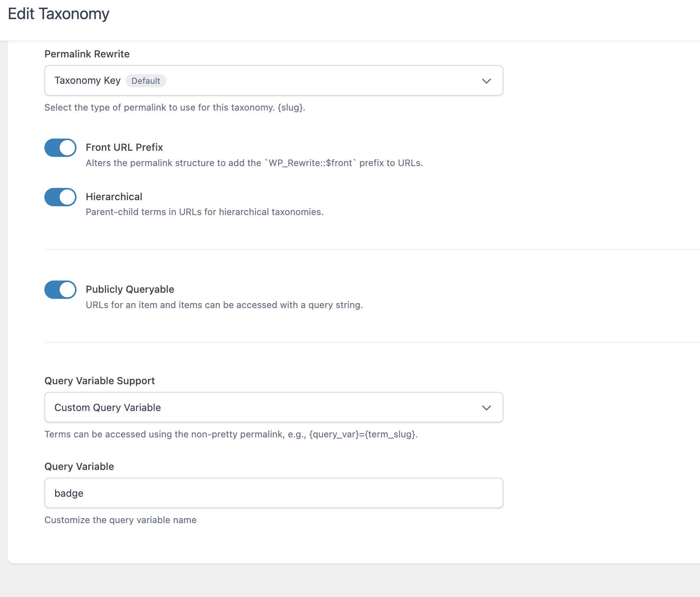Click the Default badge in the permalink dropdown

pos(146,81)
